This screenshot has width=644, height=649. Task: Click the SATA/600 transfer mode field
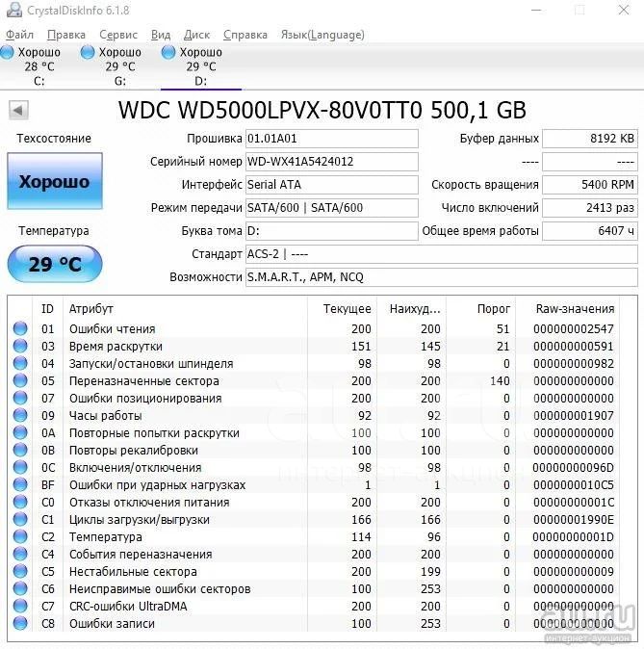click(x=331, y=207)
